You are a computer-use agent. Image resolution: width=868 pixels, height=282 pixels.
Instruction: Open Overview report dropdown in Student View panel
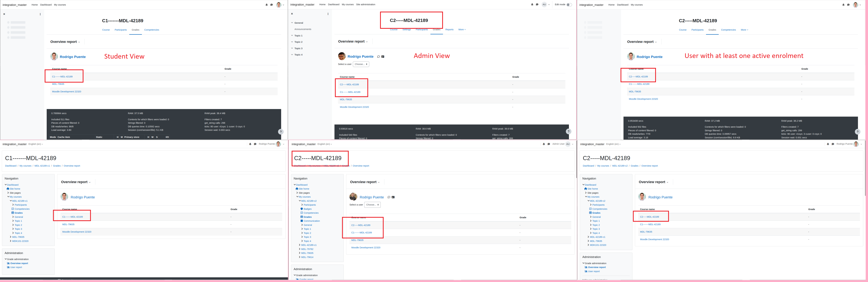(65, 42)
